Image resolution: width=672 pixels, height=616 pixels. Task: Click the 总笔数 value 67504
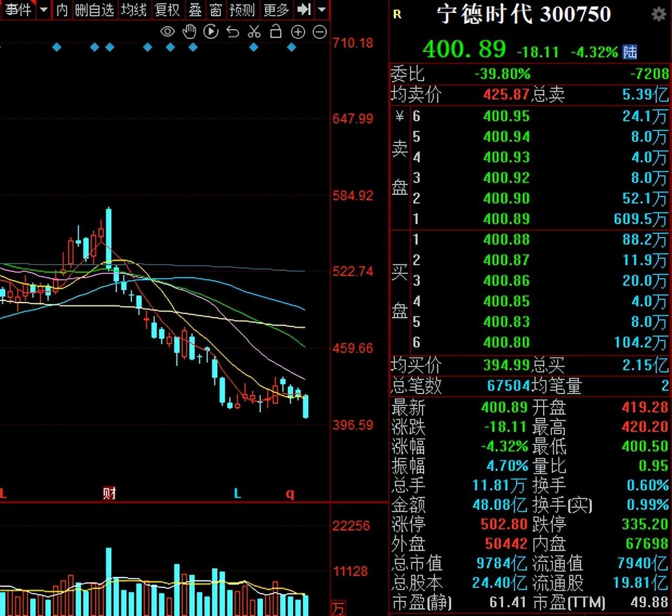(x=508, y=385)
